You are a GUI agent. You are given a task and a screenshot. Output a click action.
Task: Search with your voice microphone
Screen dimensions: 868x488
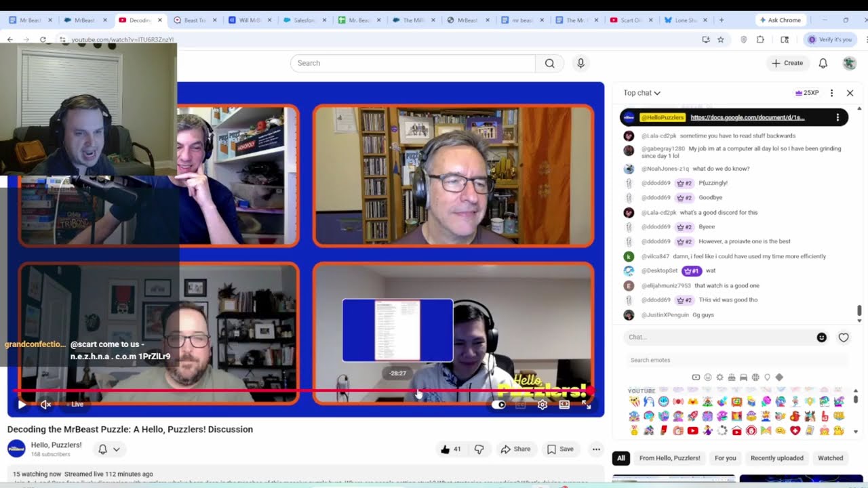tap(580, 63)
